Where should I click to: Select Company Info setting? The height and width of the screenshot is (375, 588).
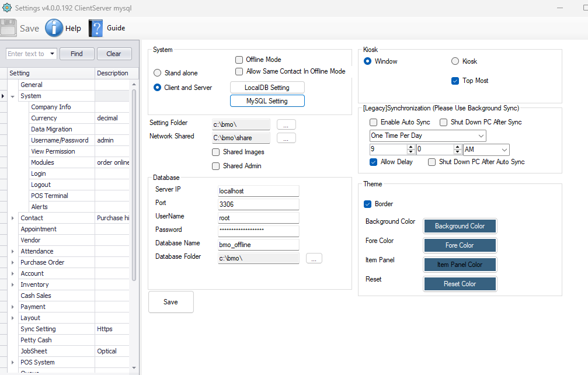pos(51,107)
